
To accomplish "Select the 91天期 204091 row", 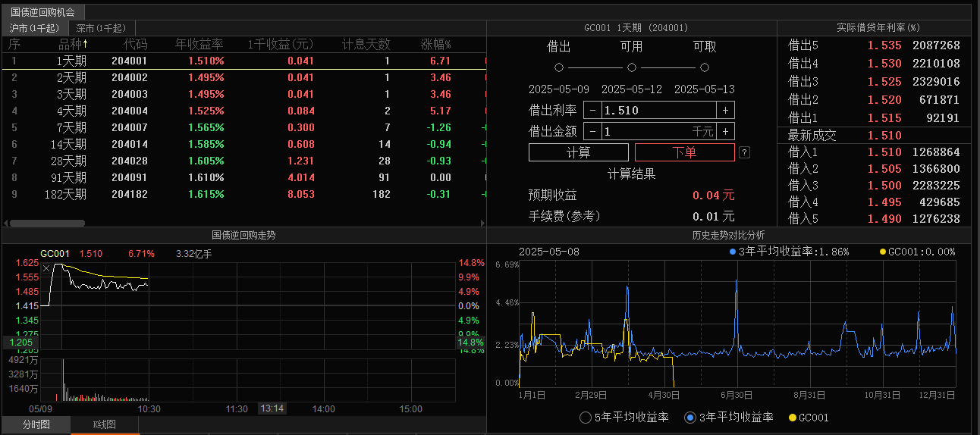I will point(243,177).
